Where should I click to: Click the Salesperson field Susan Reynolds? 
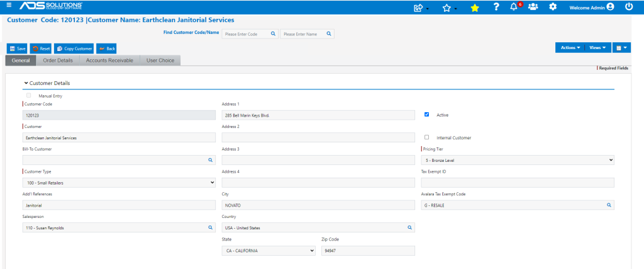pyautogui.click(x=119, y=227)
